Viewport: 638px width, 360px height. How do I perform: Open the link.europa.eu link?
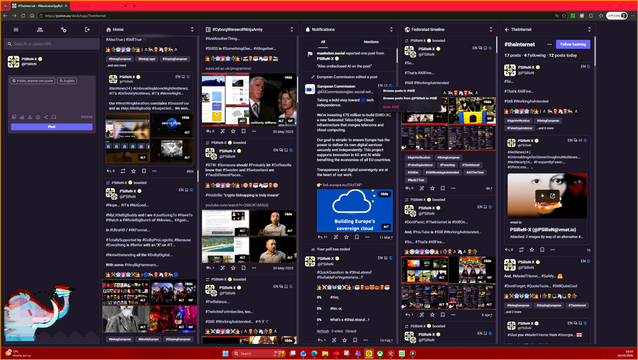tap(342, 185)
